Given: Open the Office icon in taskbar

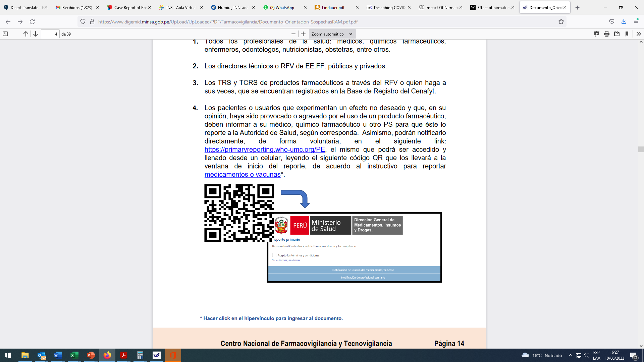Looking at the screenshot, I should coord(173,355).
